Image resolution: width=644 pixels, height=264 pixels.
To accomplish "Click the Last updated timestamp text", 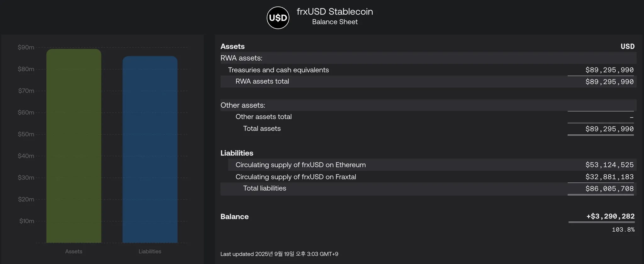I will pyautogui.click(x=279, y=254).
